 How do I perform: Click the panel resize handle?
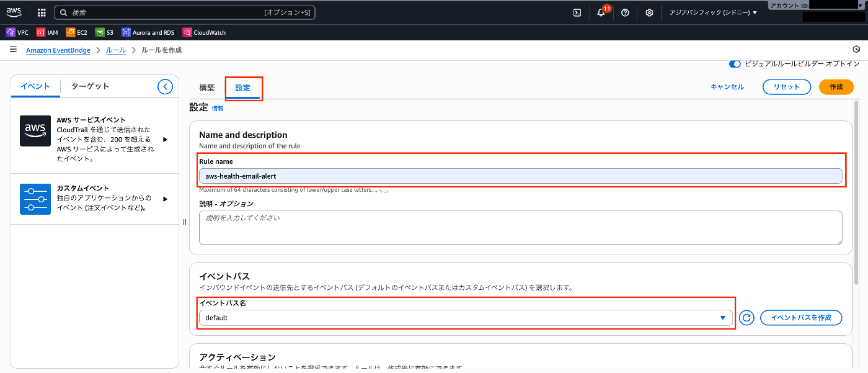184,222
